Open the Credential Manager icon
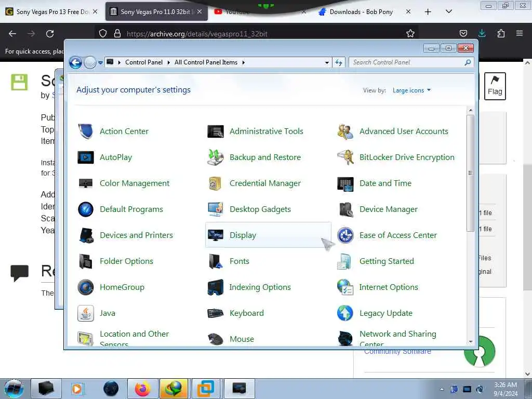 click(x=216, y=183)
